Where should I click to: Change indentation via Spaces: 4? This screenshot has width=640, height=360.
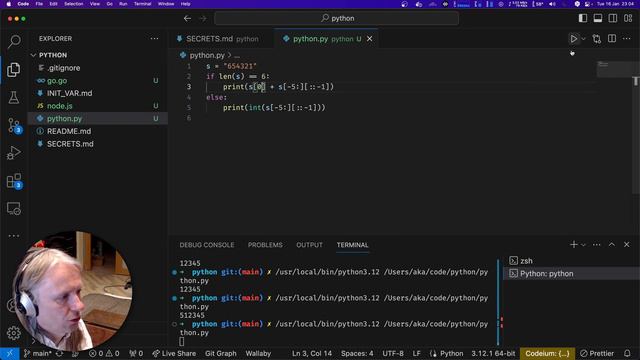tap(357, 353)
